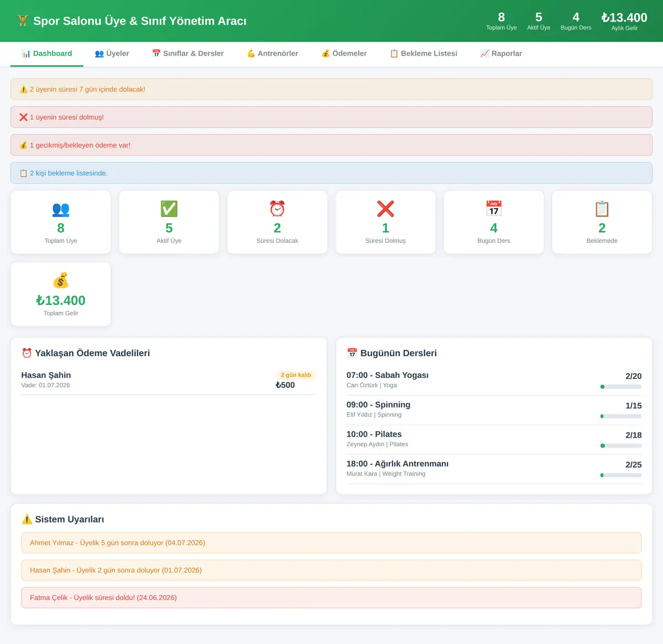Screen dimensions: 663x644
Task: Click the Ağırlık Antrenmanı capacity progress bar
Action: click(x=621, y=475)
